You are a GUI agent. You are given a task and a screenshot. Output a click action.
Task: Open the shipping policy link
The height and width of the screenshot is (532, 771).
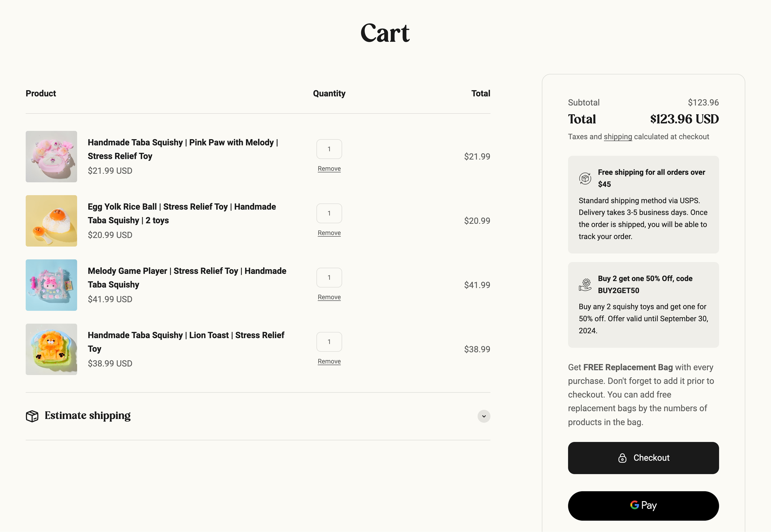pos(618,137)
